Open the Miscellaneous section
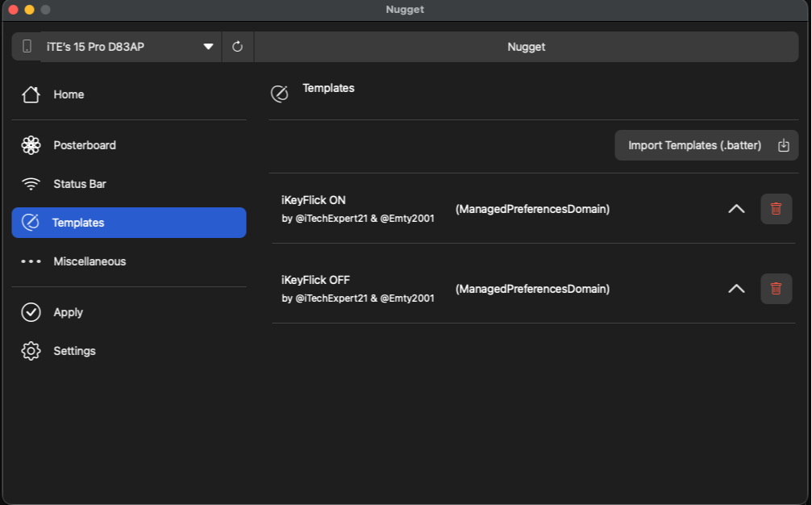812x505 pixels. point(129,261)
